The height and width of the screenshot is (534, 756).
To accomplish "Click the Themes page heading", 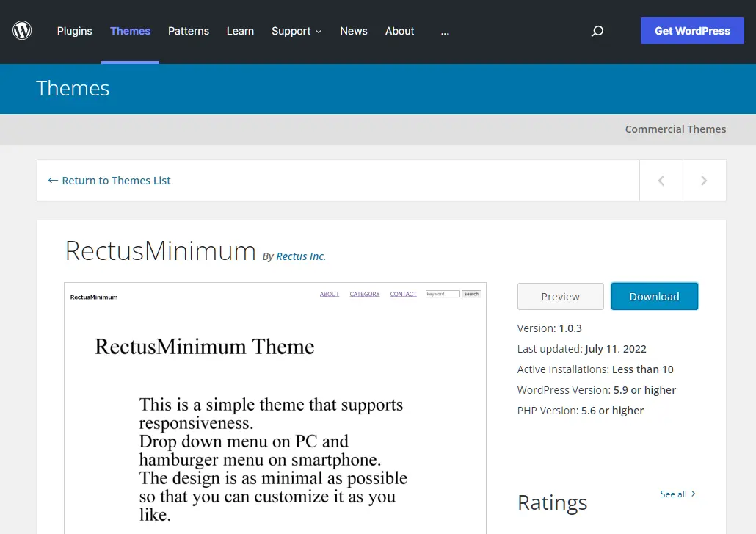I will 73,88.
